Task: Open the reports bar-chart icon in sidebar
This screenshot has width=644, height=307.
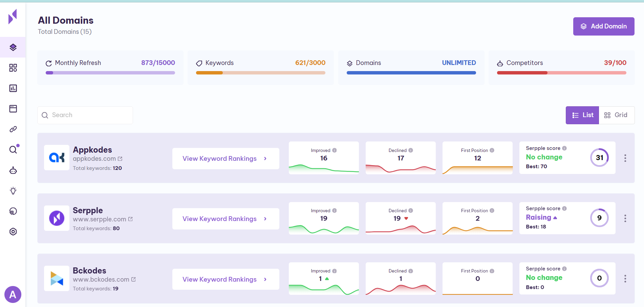Action: 13,88
